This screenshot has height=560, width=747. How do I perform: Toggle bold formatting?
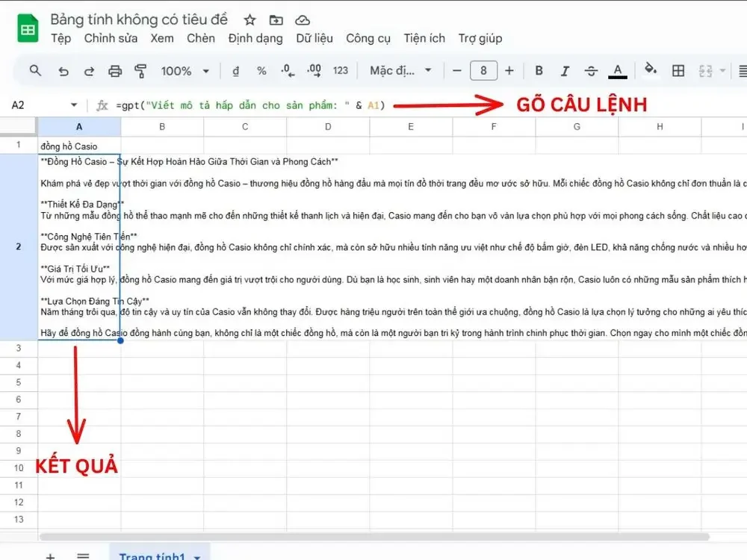[539, 71]
